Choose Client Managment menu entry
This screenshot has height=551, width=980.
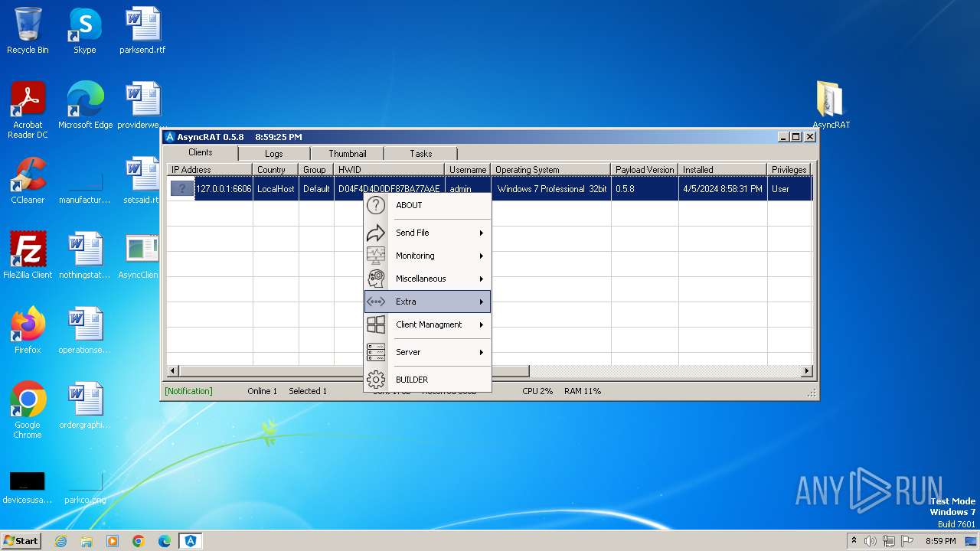pos(427,324)
